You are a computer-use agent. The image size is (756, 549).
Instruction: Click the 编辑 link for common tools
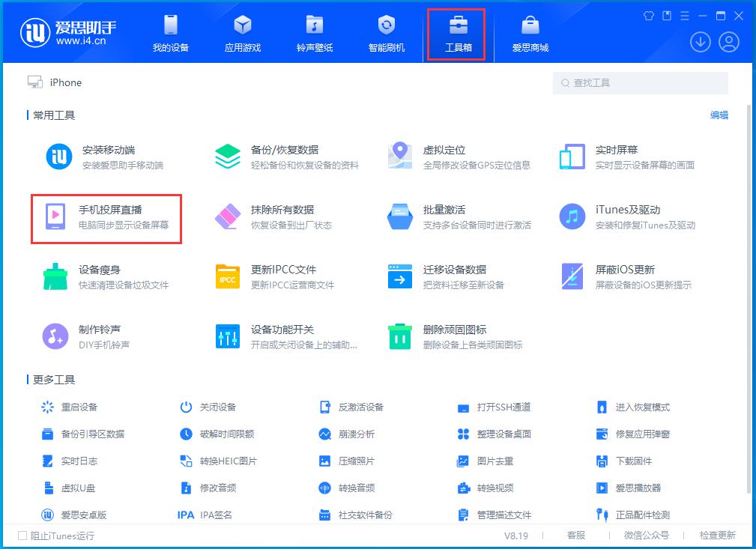[x=719, y=115]
